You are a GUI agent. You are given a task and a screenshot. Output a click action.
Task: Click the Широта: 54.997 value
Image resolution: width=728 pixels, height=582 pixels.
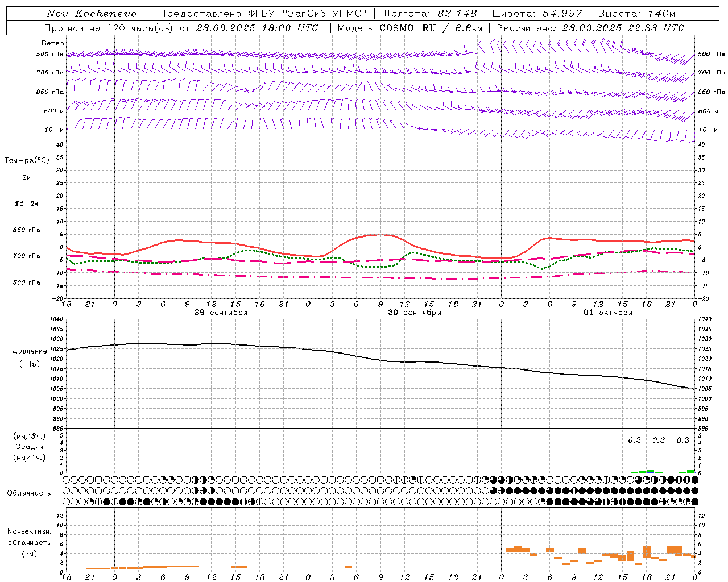[x=537, y=14]
